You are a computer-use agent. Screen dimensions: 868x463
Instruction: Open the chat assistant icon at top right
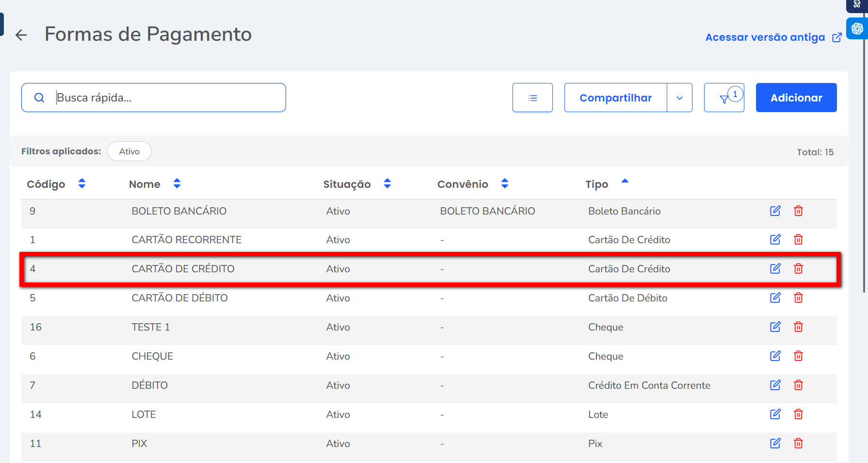coord(857,29)
